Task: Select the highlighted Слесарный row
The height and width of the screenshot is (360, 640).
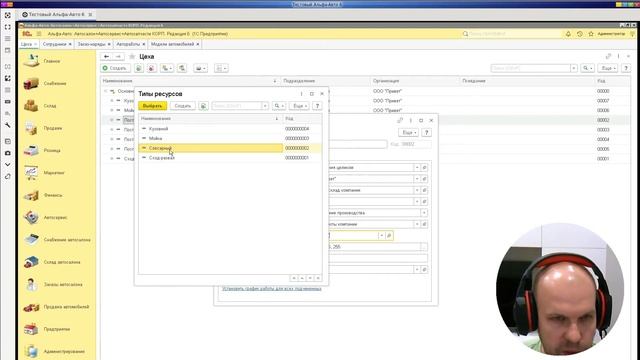Action: click(230, 148)
